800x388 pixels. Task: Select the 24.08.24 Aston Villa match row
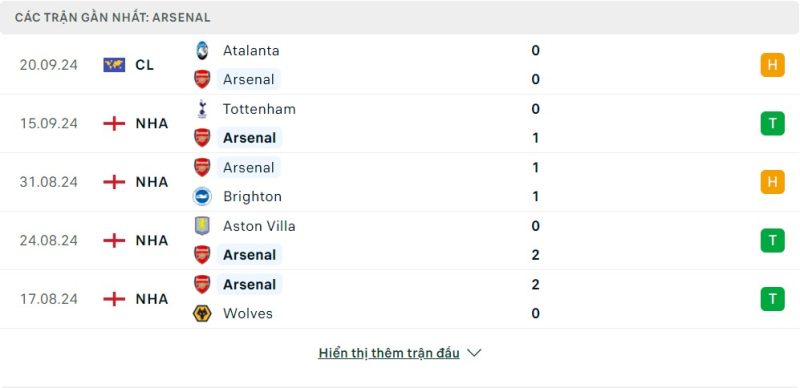coord(400,240)
